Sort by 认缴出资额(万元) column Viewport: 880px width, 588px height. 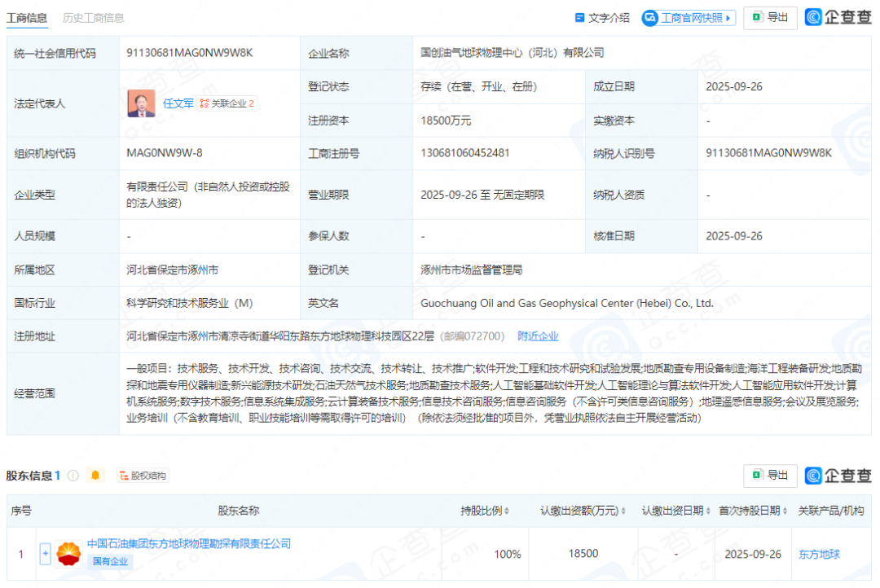point(581,511)
